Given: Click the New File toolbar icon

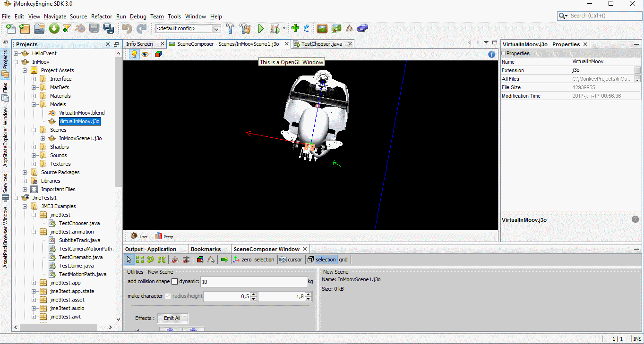Looking at the screenshot, I should (10, 28).
